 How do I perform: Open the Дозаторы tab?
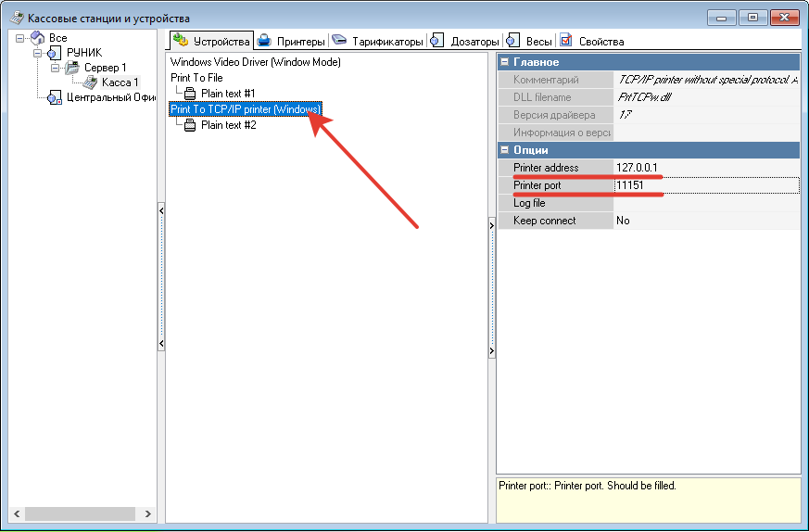point(466,41)
